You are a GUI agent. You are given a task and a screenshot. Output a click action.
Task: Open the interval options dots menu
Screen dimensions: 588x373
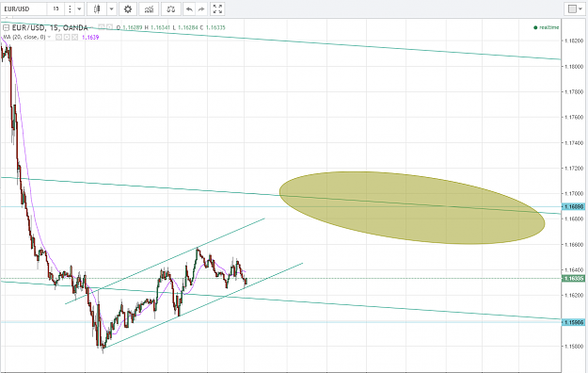tap(70, 9)
